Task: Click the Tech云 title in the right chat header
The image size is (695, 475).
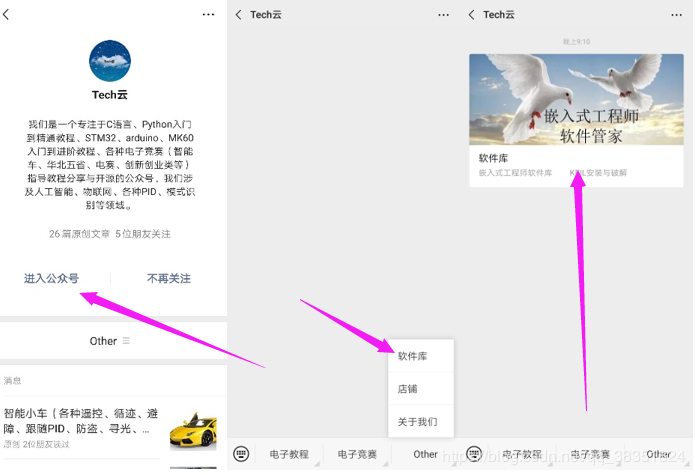Action: click(x=499, y=15)
